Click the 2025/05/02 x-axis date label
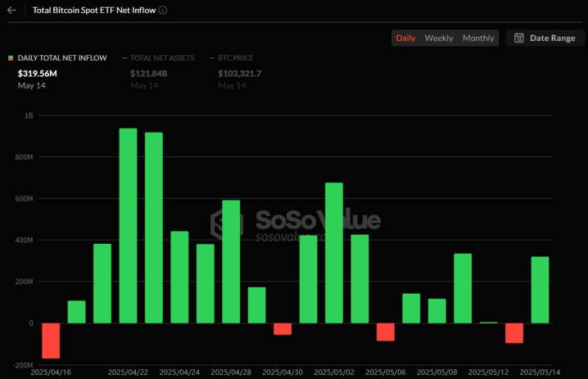This screenshot has width=588, height=379. point(334,372)
